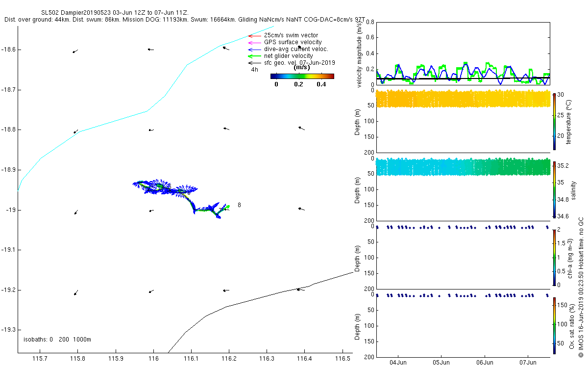Click the velocity magnitude plot
The image size is (588, 368).
coord(463,53)
